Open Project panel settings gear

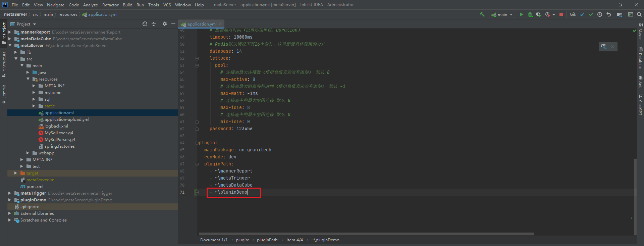165,24
